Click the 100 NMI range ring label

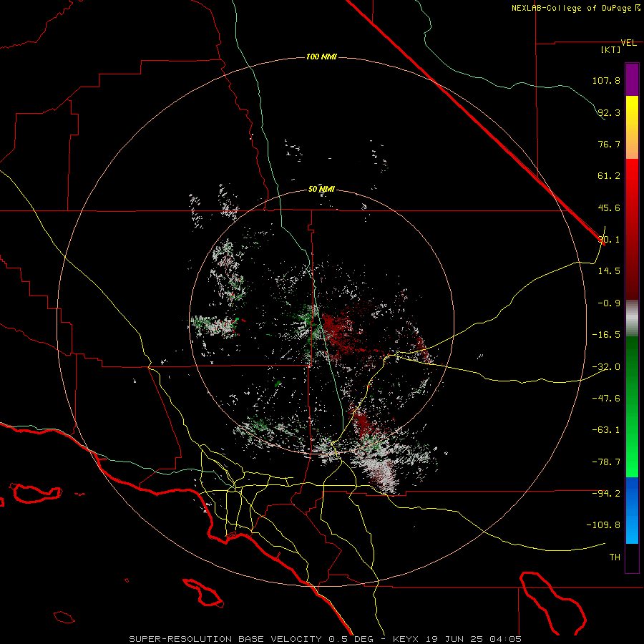pyautogui.click(x=321, y=57)
